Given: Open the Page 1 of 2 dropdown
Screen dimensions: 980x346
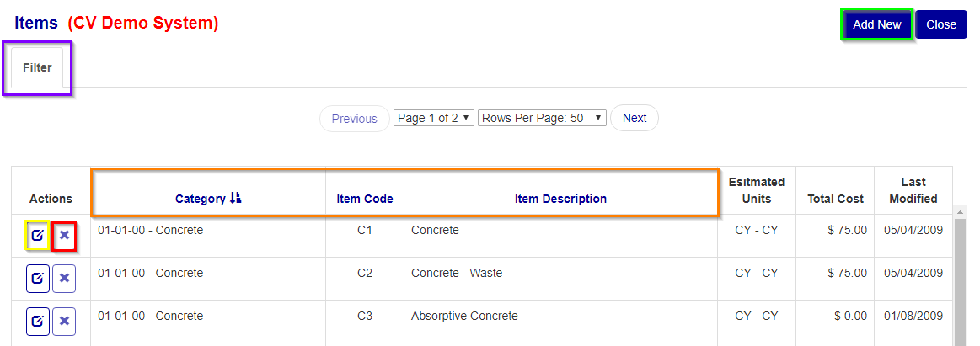Looking at the screenshot, I should 434,118.
